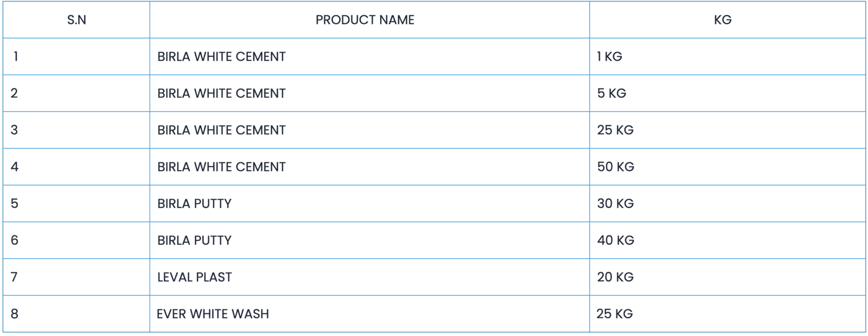
Task: Click the 50 KG weight cell
Action: pos(615,167)
